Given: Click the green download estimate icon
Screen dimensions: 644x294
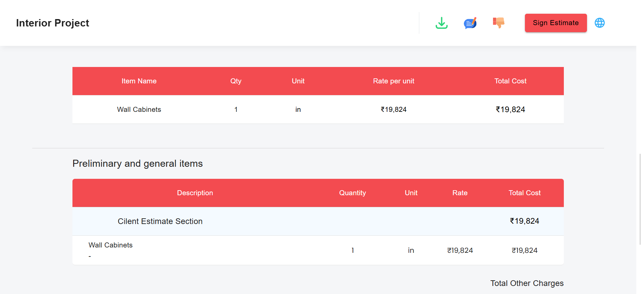Looking at the screenshot, I should coord(441,23).
